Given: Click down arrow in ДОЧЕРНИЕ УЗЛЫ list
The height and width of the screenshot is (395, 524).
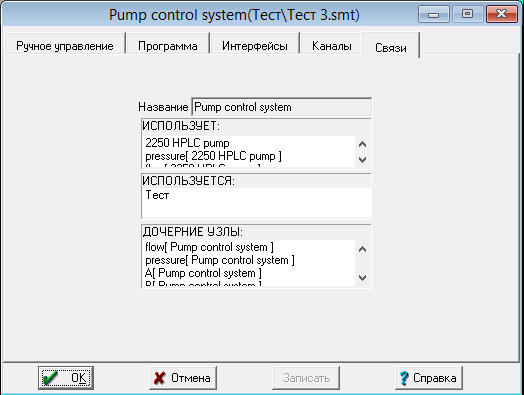Looking at the screenshot, I should 363,277.
